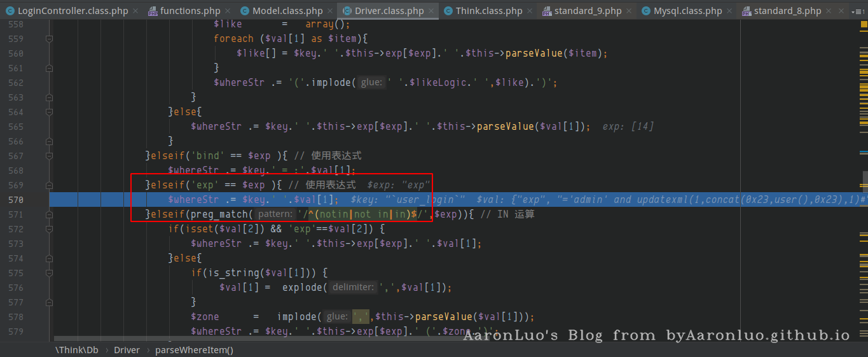Click the parseWhereItem() breadcrumb
Image resolution: width=868 pixels, height=357 pixels.
[x=194, y=349]
